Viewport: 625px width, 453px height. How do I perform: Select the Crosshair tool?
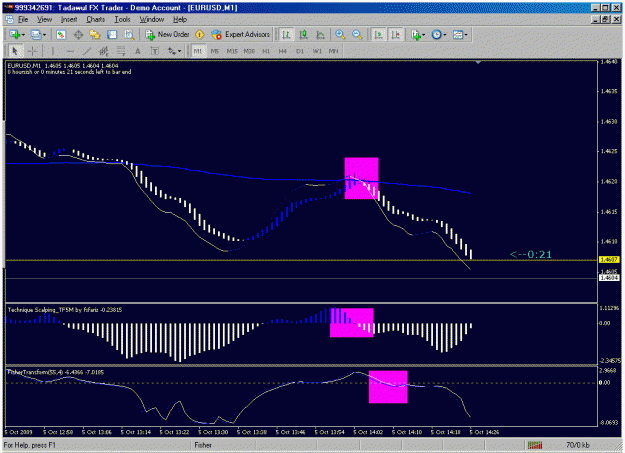point(32,51)
